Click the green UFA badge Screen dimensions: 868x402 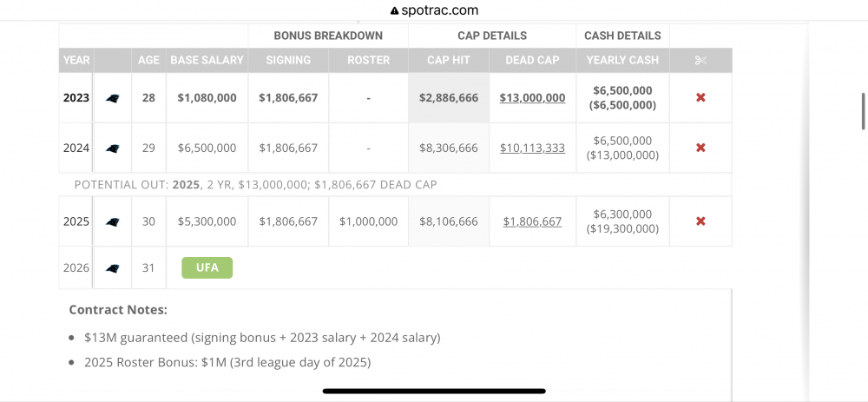coord(207,268)
